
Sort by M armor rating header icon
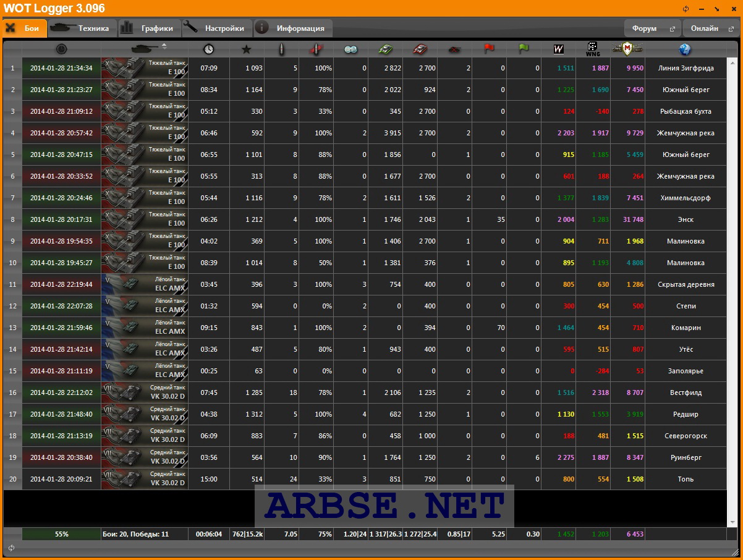tap(627, 49)
